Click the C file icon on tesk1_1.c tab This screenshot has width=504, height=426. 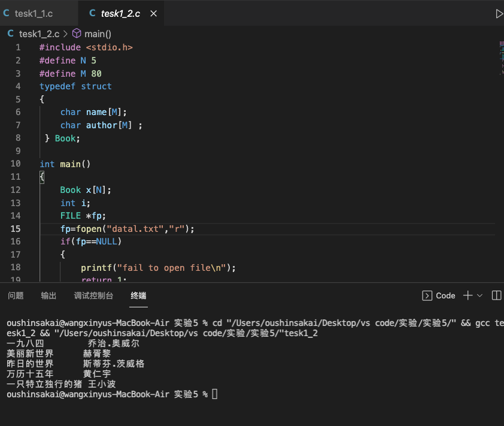coord(7,13)
